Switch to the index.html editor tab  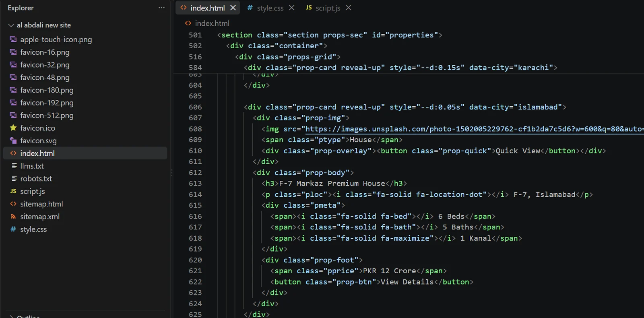click(x=207, y=8)
